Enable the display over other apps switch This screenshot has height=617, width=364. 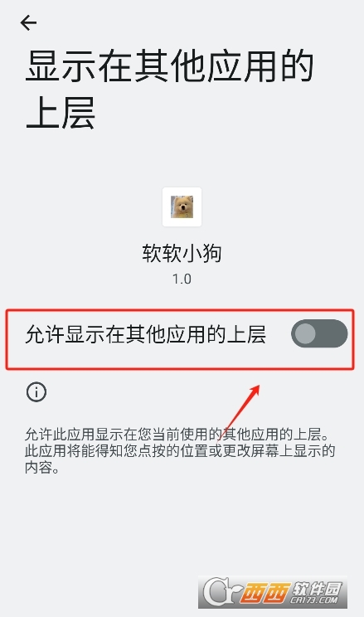click(x=319, y=333)
